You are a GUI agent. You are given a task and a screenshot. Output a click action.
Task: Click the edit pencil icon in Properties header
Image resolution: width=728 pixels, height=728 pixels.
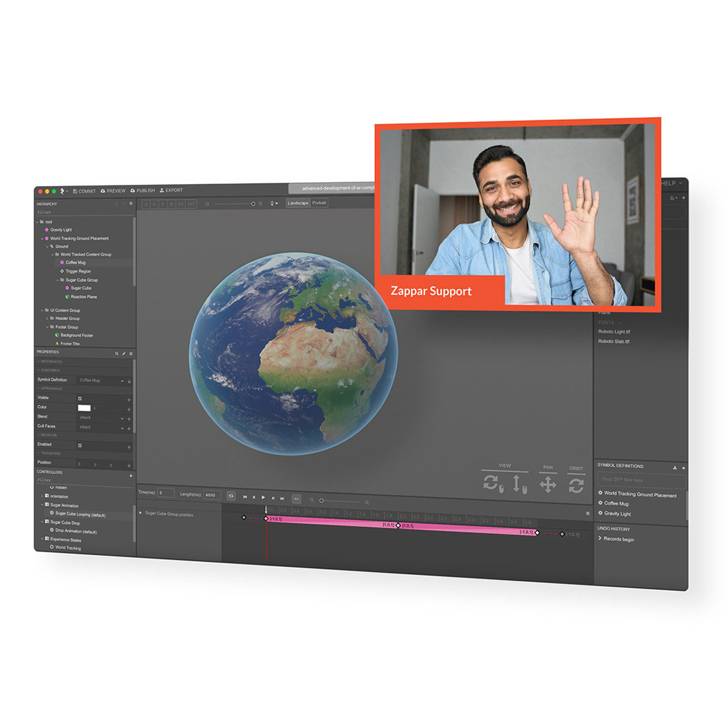click(124, 354)
